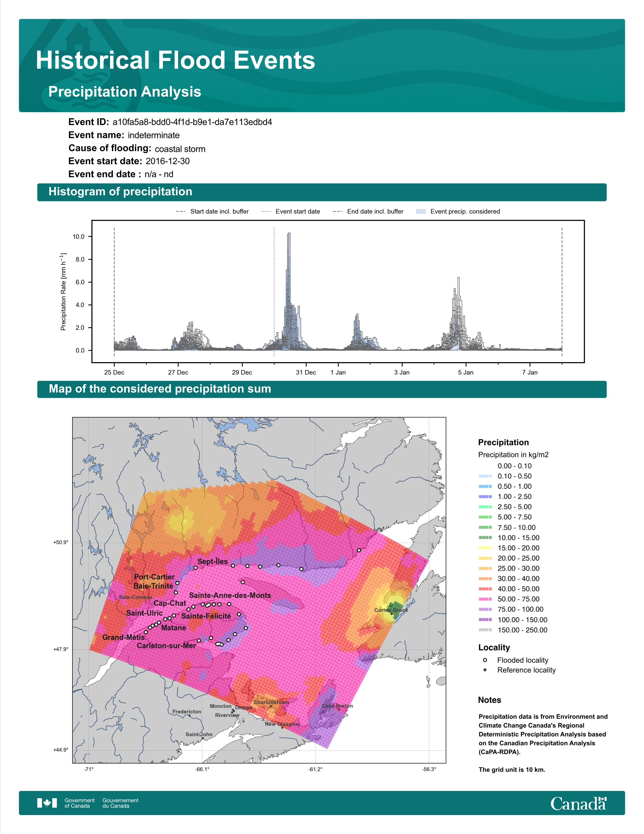Viewport: 644px width, 834px height.
Task: Click the 31 Dec tick on histogram axis
Action: click(306, 372)
